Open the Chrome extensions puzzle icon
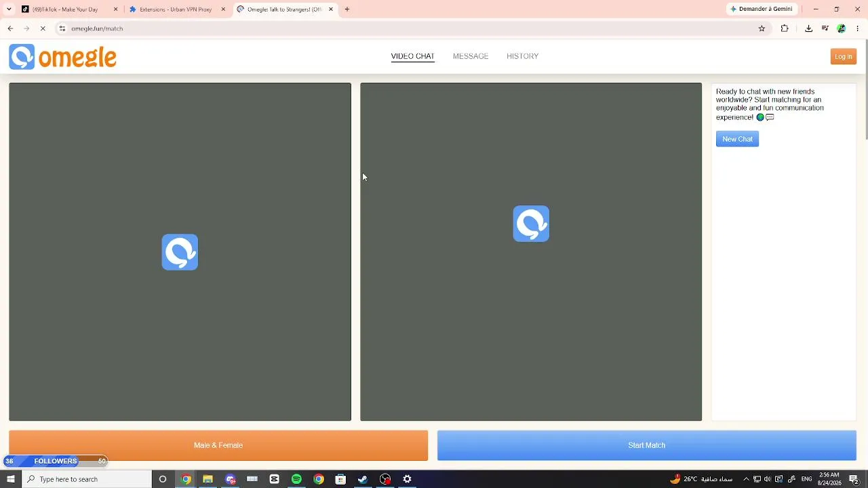 785,28
